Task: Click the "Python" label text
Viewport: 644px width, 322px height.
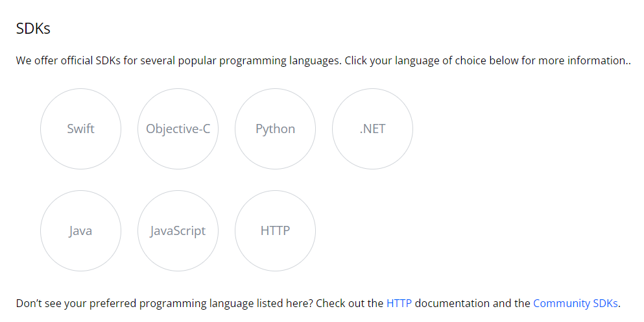Action: click(275, 129)
